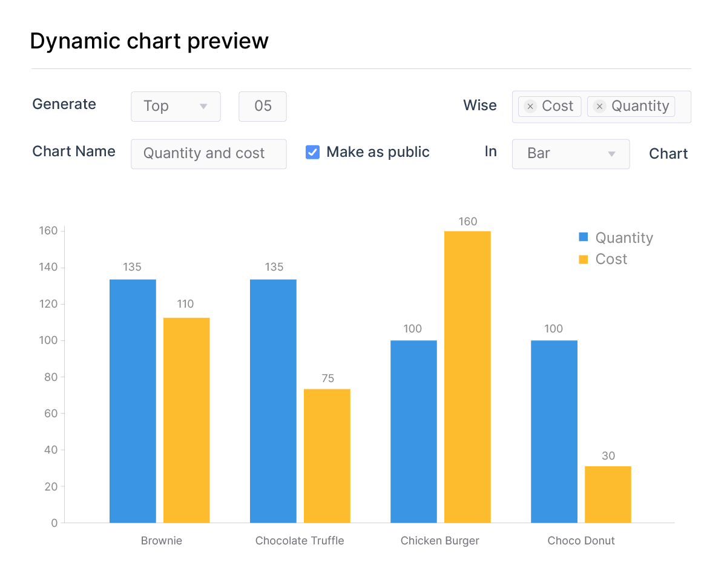Select the Quantity and cost name field
Screen dimensions: 727x588
click(208, 154)
